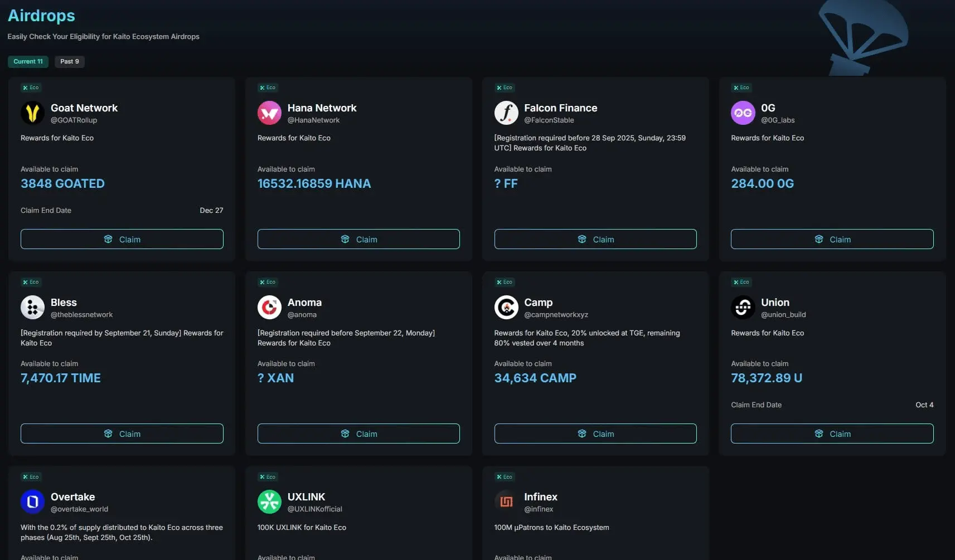Click Eco tag on Goat Network card
The width and height of the screenshot is (955, 560).
tap(31, 87)
